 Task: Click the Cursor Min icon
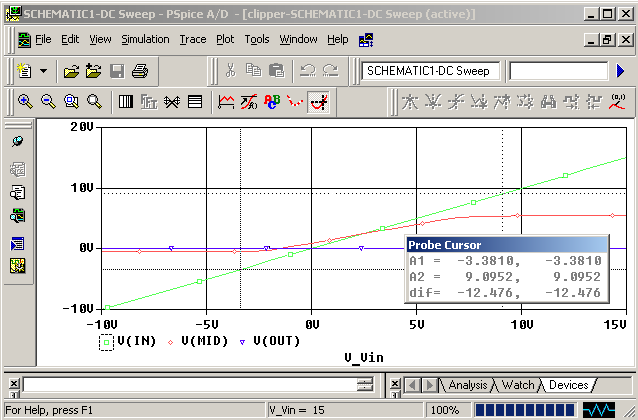tap(479, 102)
